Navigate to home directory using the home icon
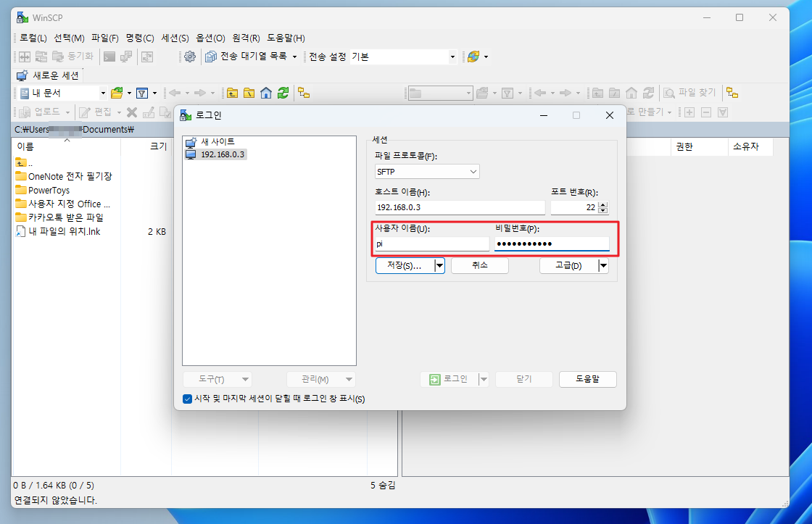This screenshot has width=812, height=524. (x=268, y=93)
